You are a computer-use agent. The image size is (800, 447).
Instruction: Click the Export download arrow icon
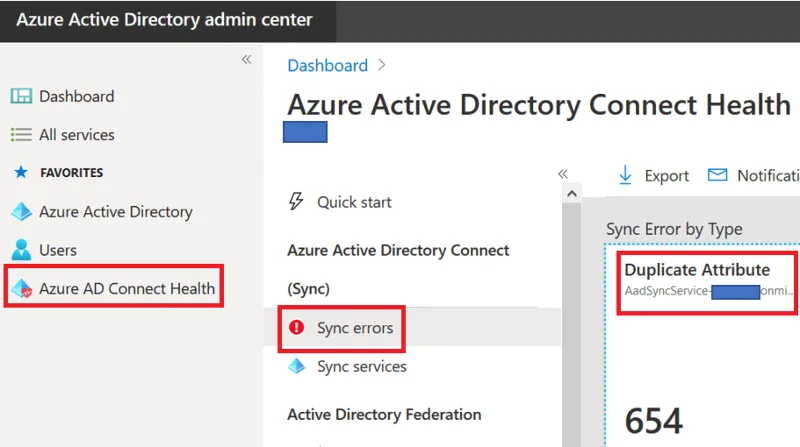(x=625, y=175)
